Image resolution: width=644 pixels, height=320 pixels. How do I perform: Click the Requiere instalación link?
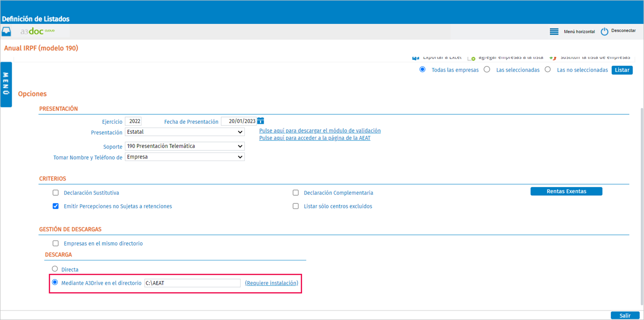(x=272, y=283)
